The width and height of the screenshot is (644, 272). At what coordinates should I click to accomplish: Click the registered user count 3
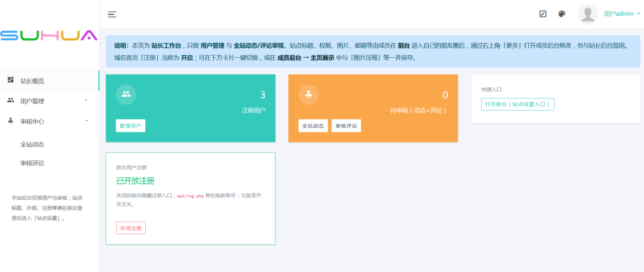(x=263, y=95)
